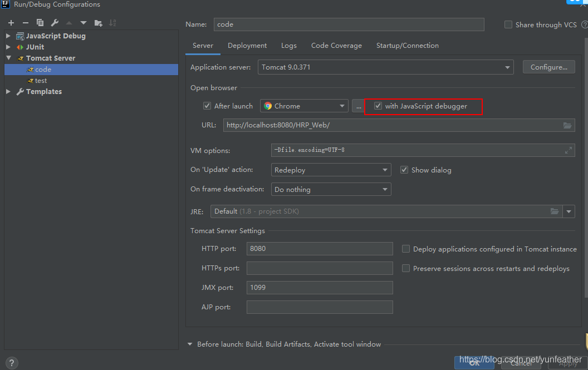Image resolution: width=588 pixels, height=370 pixels.
Task: Click the Share through VCS help icon
Action: (584, 24)
